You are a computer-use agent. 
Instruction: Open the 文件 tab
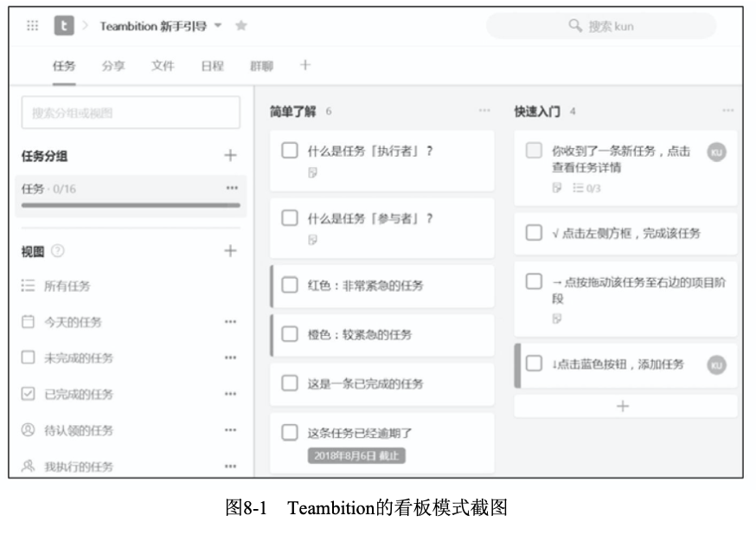click(x=163, y=66)
